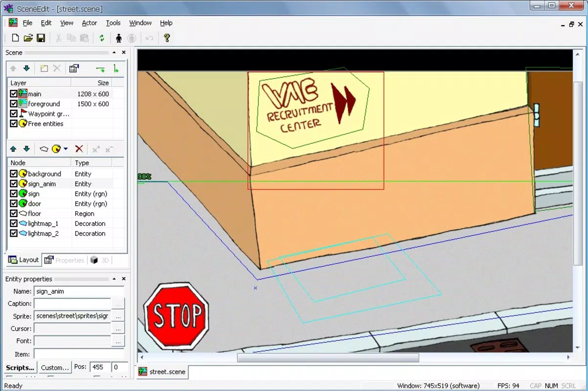Move node down with arrow icon
Image resolution: width=588 pixels, height=391 pixels.
tap(26, 149)
